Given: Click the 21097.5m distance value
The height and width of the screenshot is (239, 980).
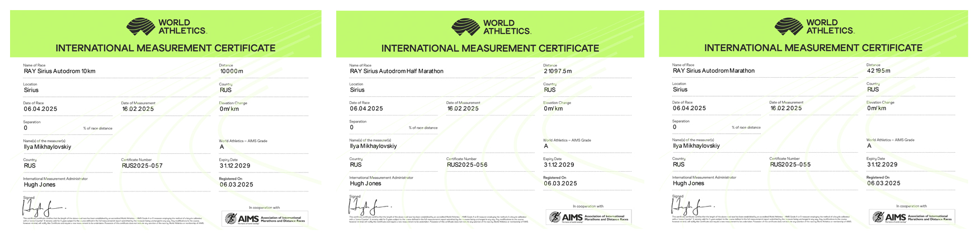Looking at the screenshot, I should [558, 72].
